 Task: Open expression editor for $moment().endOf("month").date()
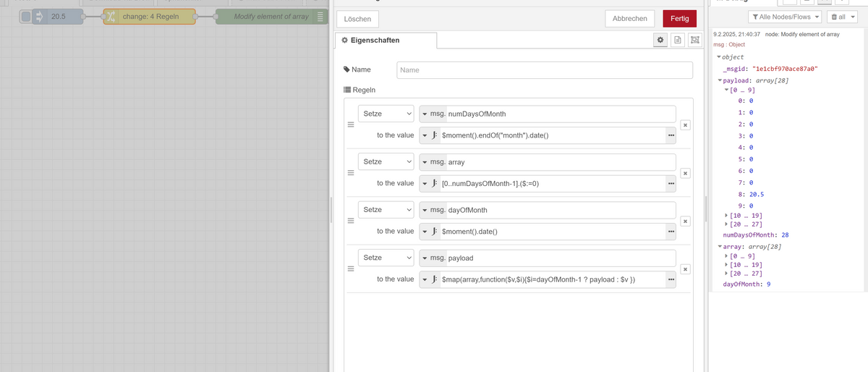point(671,136)
